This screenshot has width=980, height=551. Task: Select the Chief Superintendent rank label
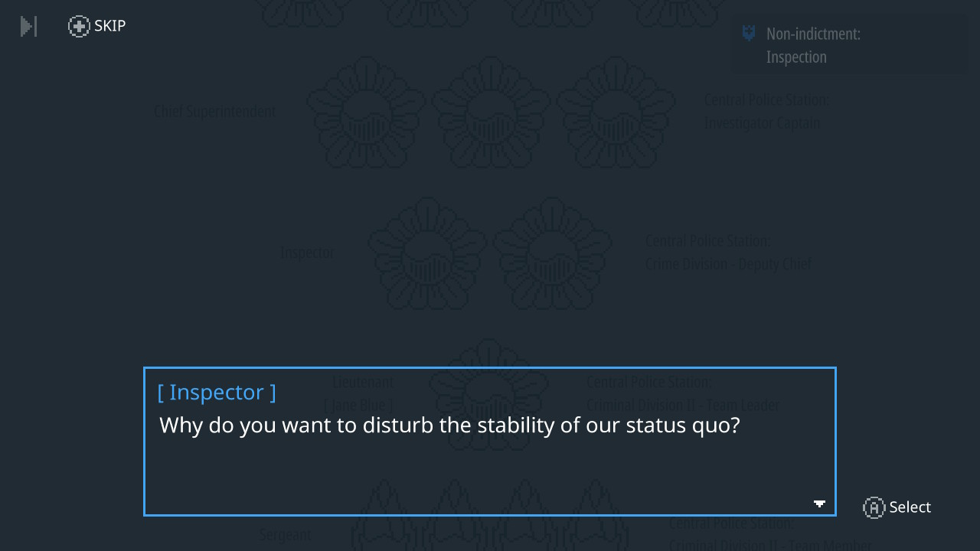click(214, 112)
